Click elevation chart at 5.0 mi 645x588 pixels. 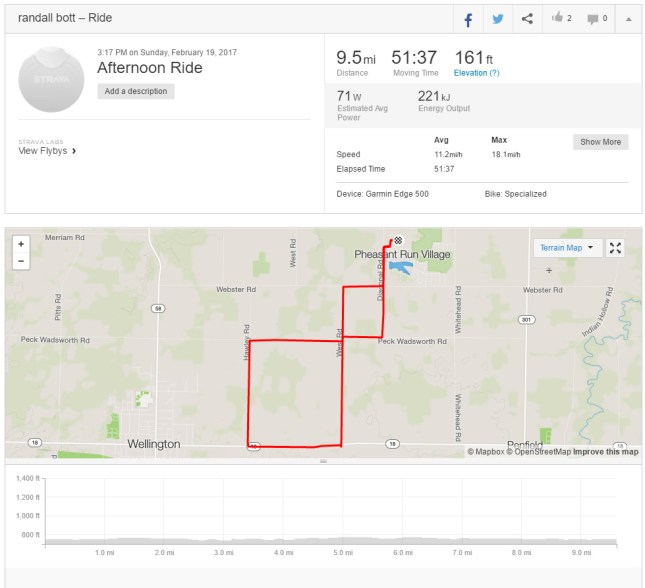click(x=344, y=540)
